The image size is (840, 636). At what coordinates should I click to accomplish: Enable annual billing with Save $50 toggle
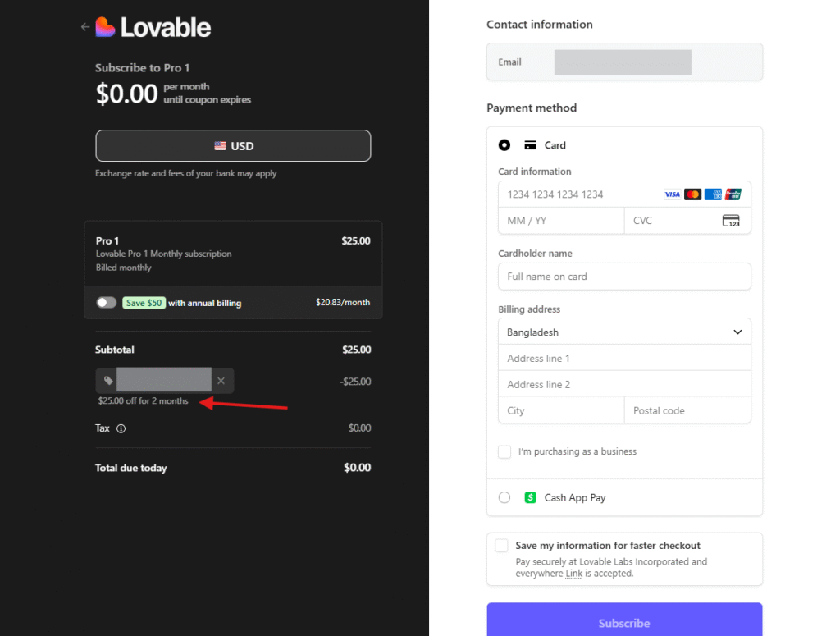click(x=106, y=302)
